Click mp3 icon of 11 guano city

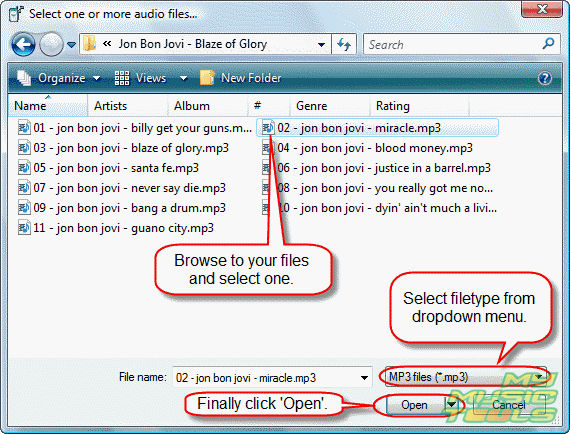24,228
